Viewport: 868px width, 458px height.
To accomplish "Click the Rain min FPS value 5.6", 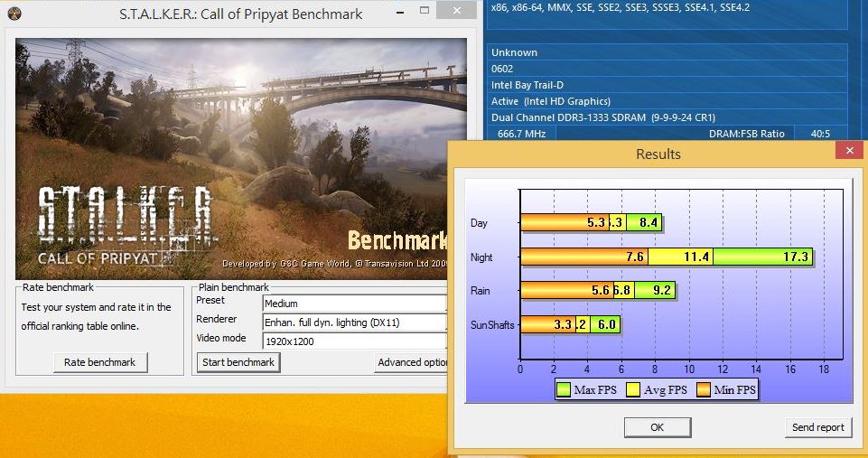I will [x=601, y=290].
